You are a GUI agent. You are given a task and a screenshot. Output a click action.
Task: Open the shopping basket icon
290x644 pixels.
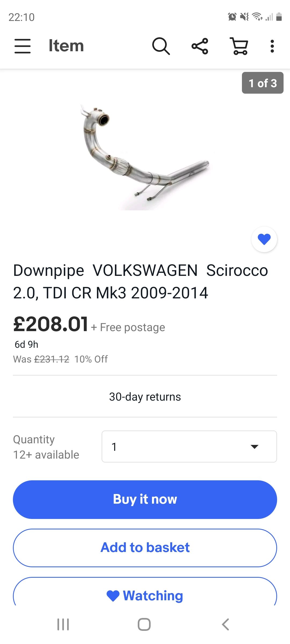tap(239, 46)
